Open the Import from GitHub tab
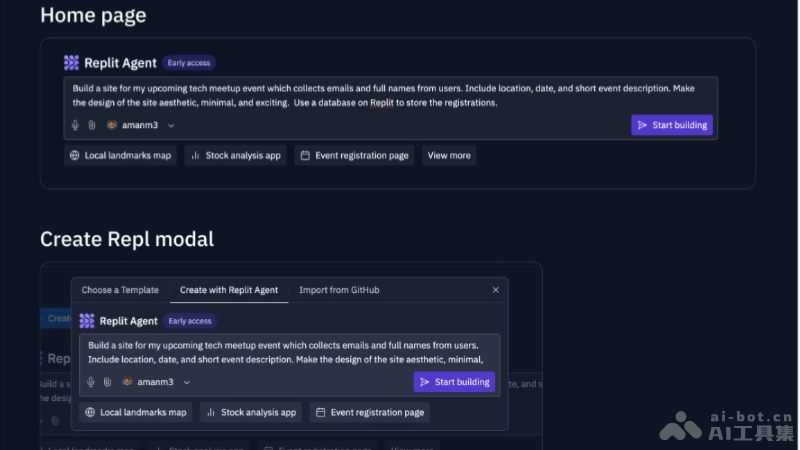This screenshot has height=450, width=800. click(x=339, y=290)
